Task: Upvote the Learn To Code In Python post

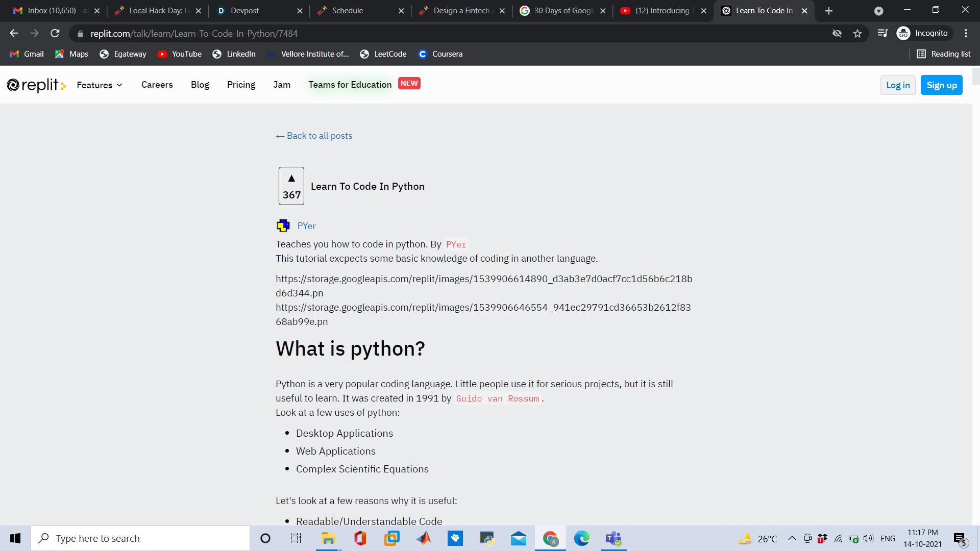Action: coord(291,179)
